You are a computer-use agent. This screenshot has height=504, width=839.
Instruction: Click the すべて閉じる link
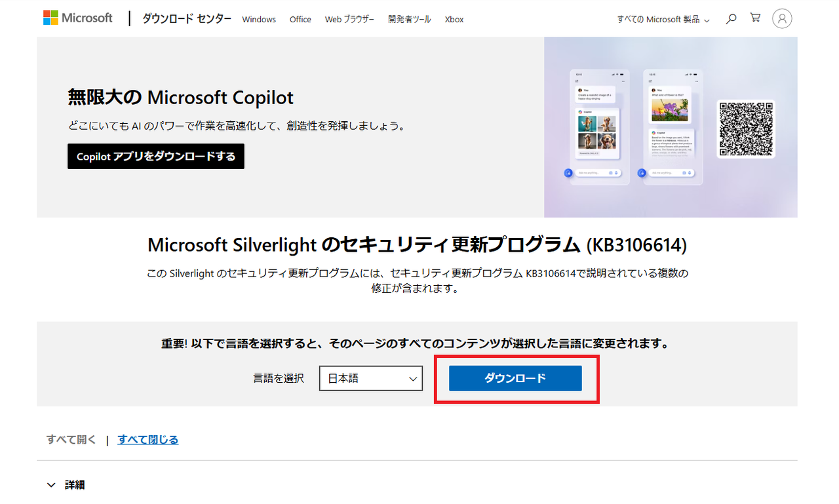click(x=147, y=439)
